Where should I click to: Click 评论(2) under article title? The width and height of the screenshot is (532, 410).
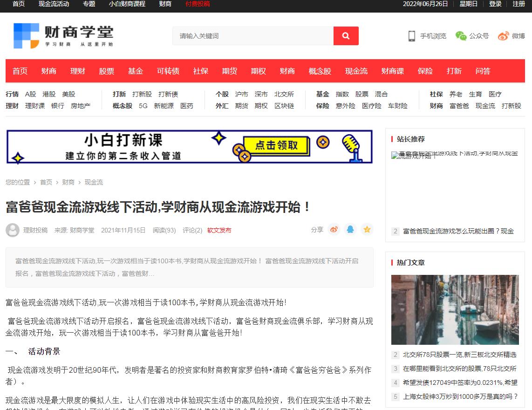click(192, 230)
